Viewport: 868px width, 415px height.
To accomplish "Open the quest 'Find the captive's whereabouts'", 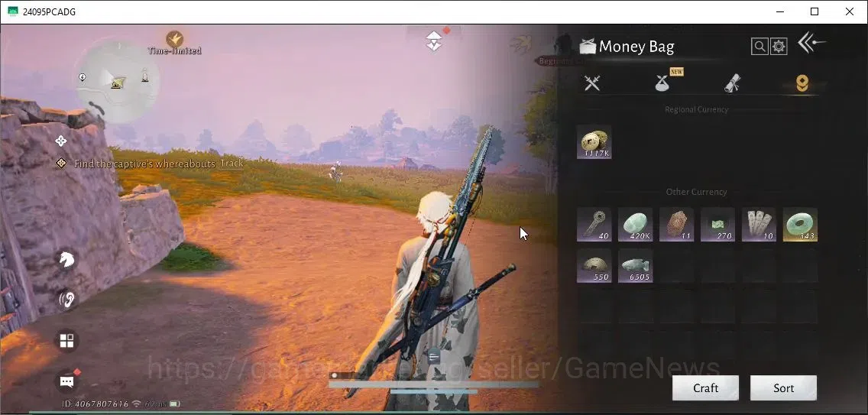I will [144, 164].
